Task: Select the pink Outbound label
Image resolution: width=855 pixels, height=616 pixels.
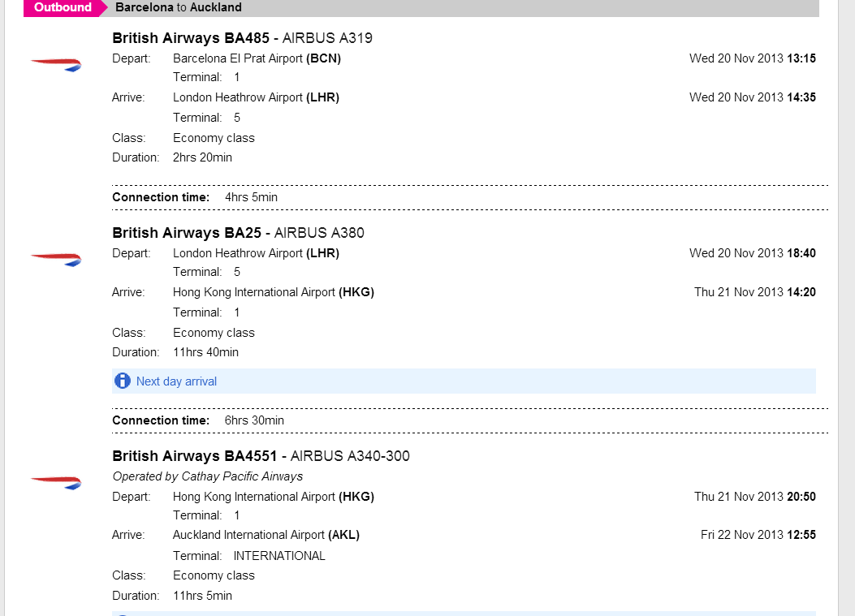Action: [63, 7]
